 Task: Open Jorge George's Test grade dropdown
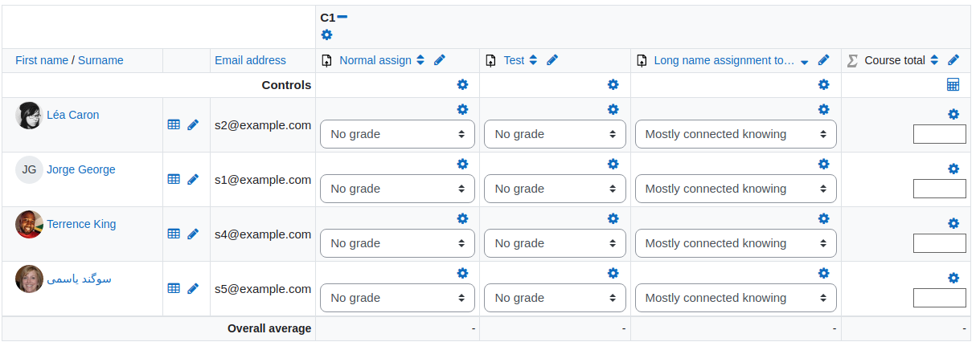(555, 189)
